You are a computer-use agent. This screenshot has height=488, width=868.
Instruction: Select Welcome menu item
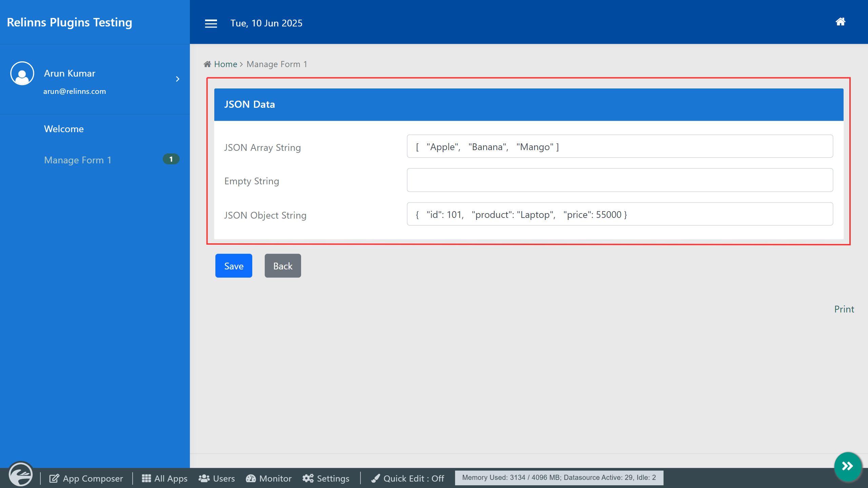(x=64, y=129)
